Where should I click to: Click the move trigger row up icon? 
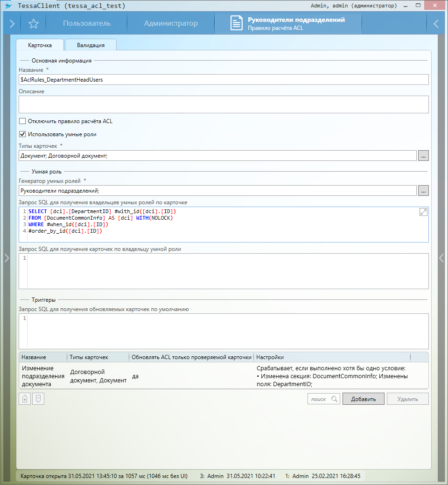pyautogui.click(x=25, y=399)
